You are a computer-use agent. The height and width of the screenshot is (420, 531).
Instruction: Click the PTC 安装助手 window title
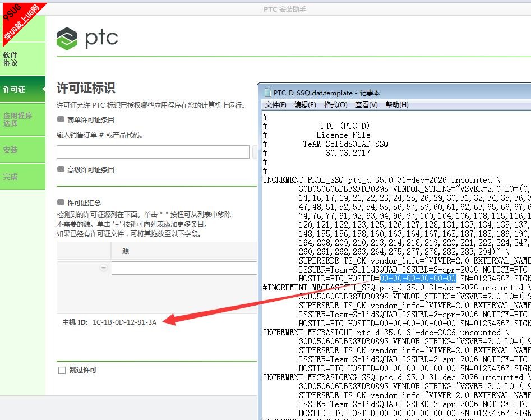coord(285,10)
